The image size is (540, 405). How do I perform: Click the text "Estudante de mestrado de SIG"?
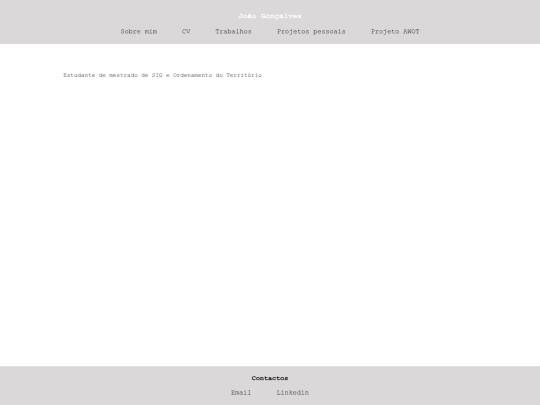(x=113, y=75)
